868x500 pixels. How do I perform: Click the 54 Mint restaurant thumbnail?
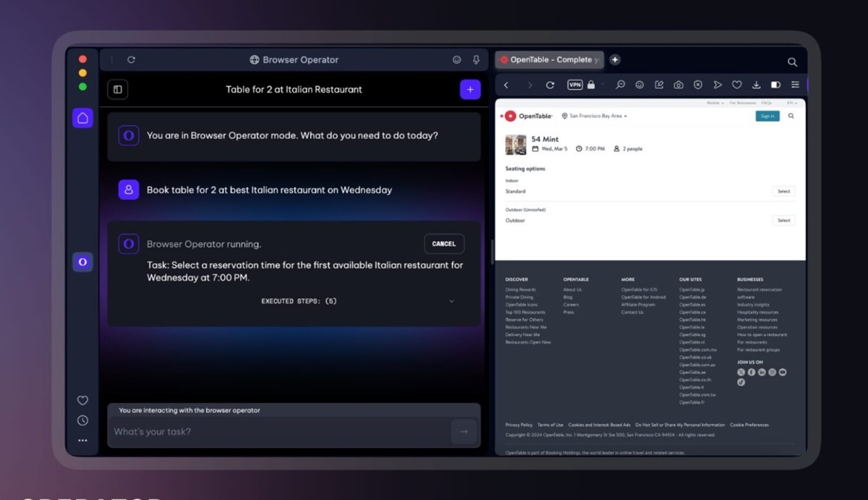[516, 145]
